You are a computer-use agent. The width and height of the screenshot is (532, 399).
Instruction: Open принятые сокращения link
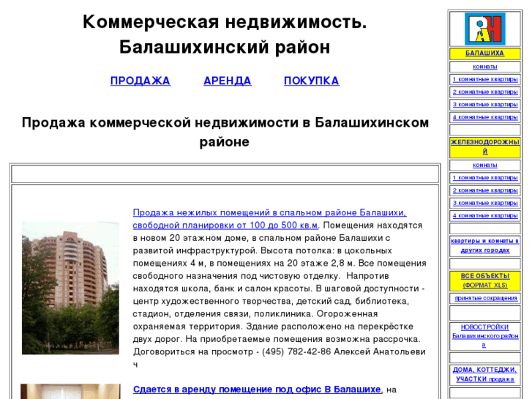pos(486,298)
